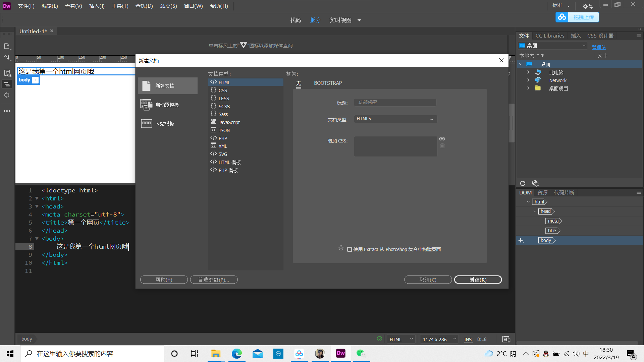Select the 启动器模板 category icon
Viewport: 644px width, 362px height.
[x=146, y=105]
